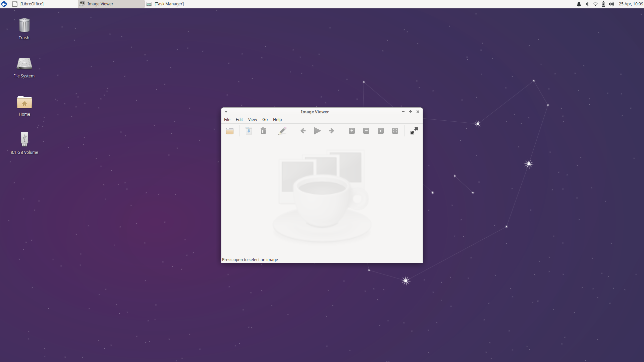Click the Image Viewer taskbar button
Viewport: 644px width, 362px height.
[111, 4]
